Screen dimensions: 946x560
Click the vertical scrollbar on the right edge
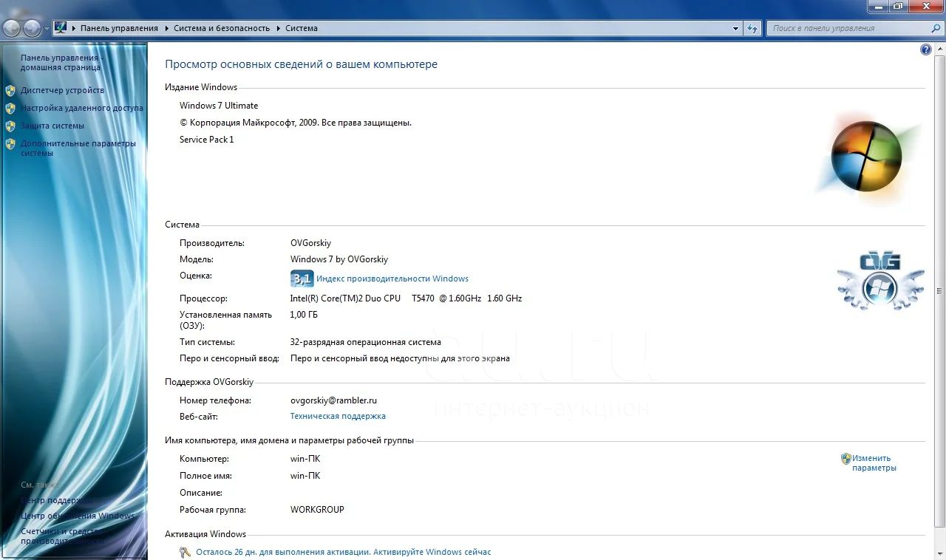tap(939, 290)
